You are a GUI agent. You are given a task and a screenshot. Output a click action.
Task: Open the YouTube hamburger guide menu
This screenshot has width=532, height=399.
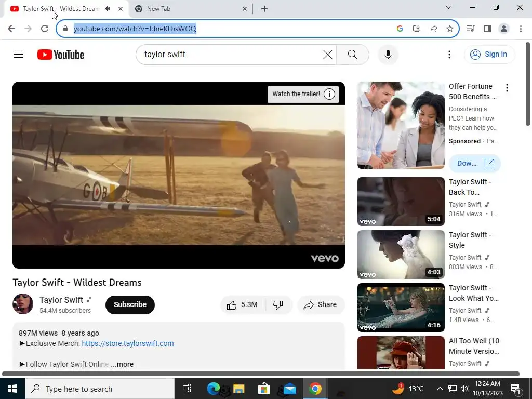(19, 54)
